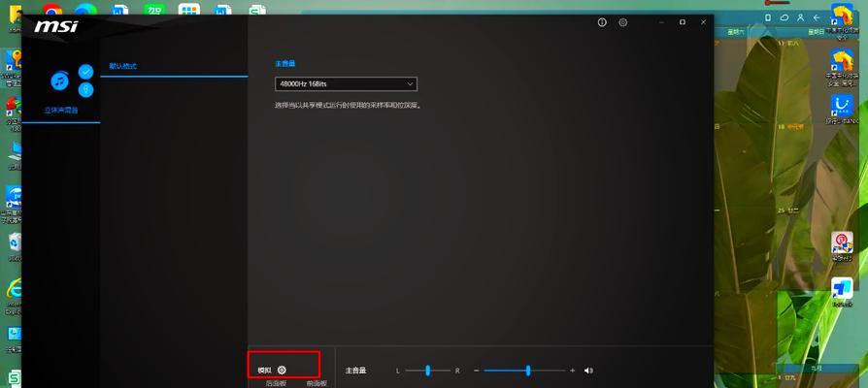Open the Chrome icon on desktop
The width and height of the screenshot is (868, 388).
52,11
